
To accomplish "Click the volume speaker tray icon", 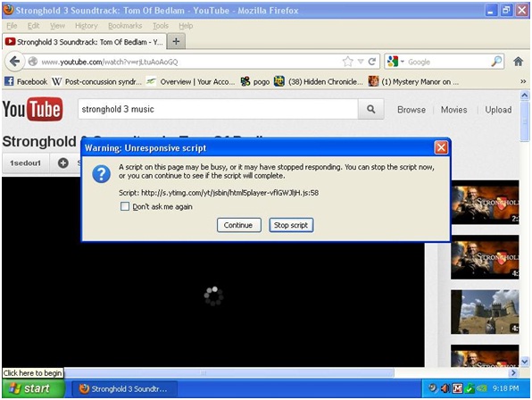I will point(445,388).
